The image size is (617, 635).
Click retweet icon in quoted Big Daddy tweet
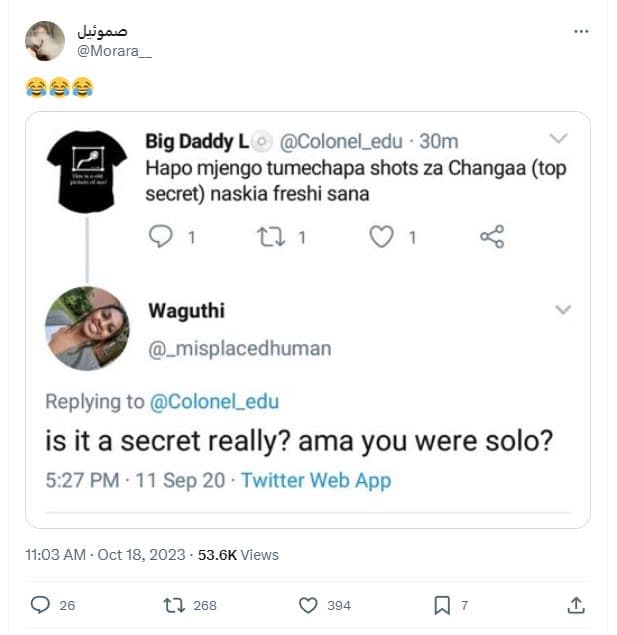pyautogui.click(x=269, y=237)
